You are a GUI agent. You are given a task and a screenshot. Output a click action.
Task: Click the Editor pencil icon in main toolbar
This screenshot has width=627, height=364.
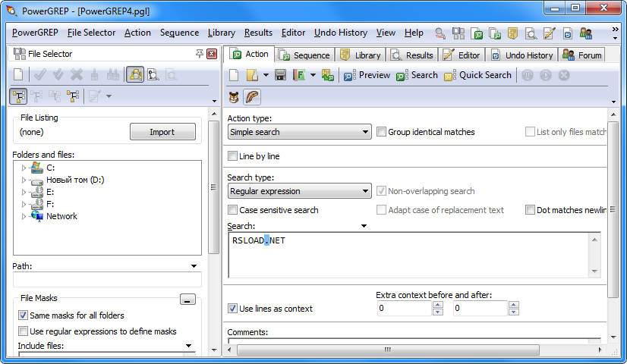(x=550, y=33)
